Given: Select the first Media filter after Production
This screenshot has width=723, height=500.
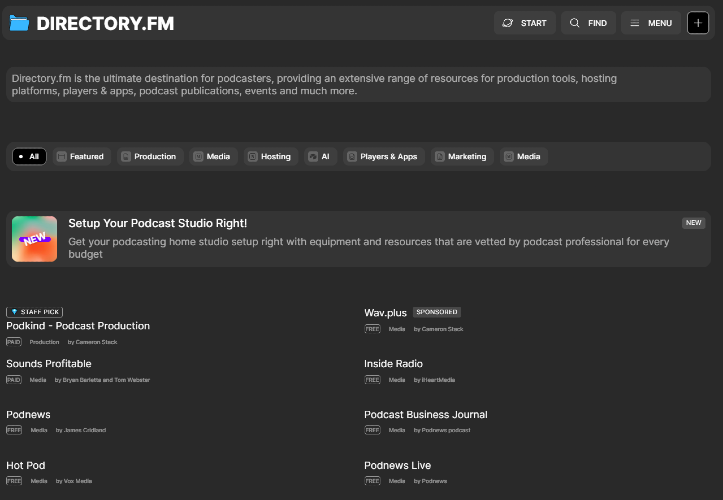Looking at the screenshot, I should click(x=213, y=156).
